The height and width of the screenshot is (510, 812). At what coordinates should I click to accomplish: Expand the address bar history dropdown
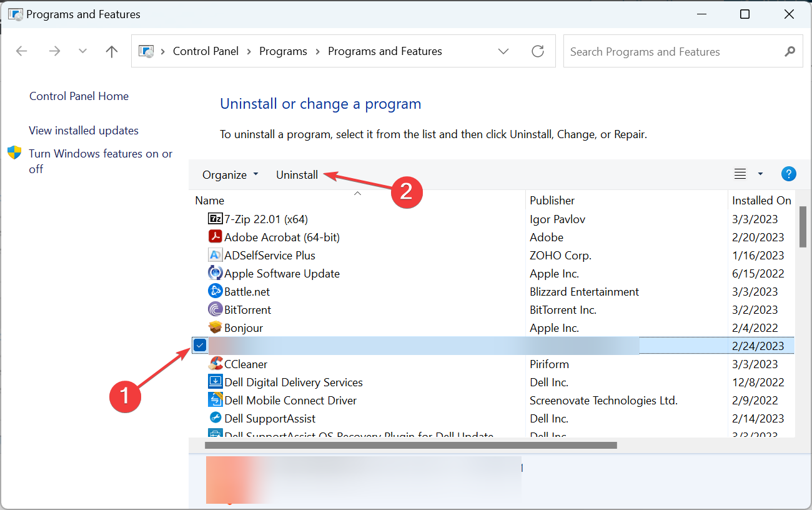[503, 51]
